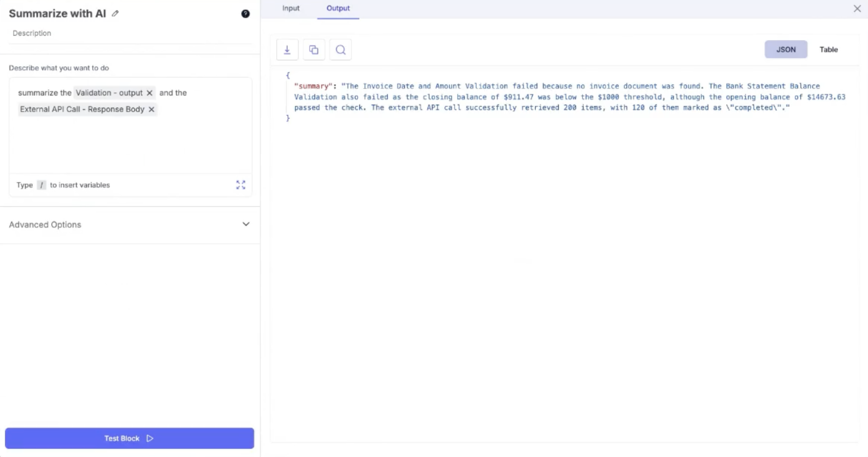Click the "summary" key in JSON output
Screen dimensions: 868x457
313,86
